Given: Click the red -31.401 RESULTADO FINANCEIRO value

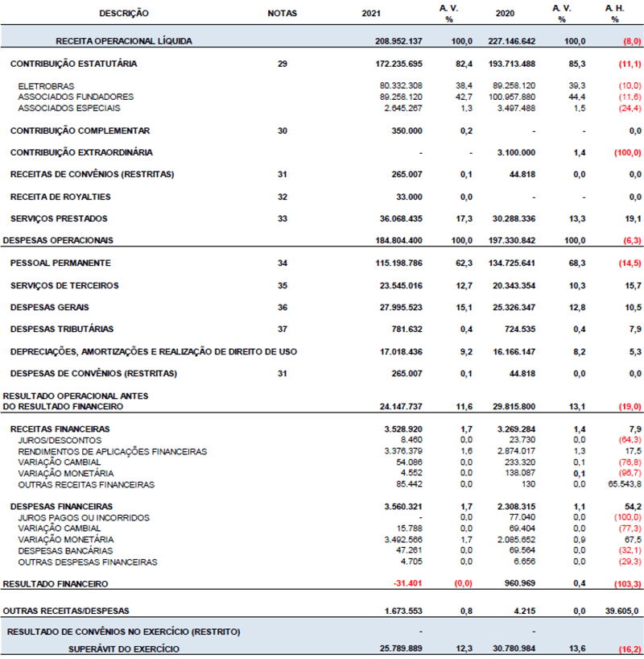Looking at the screenshot, I should (x=407, y=583).
